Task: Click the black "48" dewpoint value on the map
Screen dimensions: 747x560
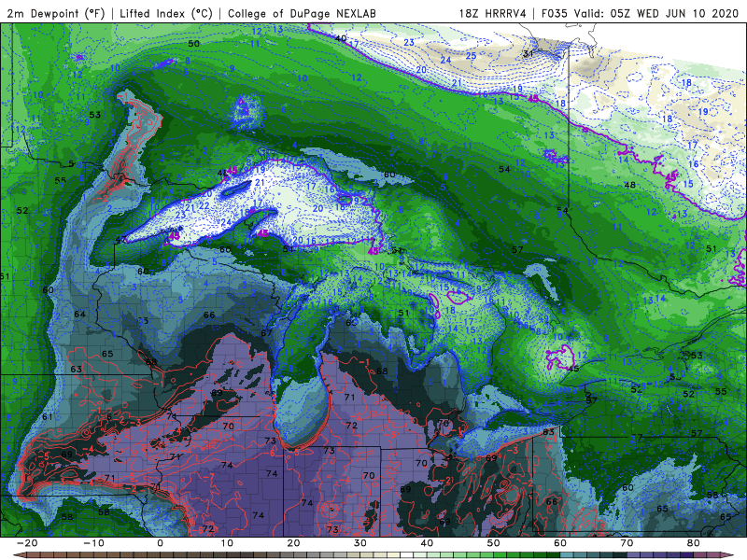Action: point(629,185)
